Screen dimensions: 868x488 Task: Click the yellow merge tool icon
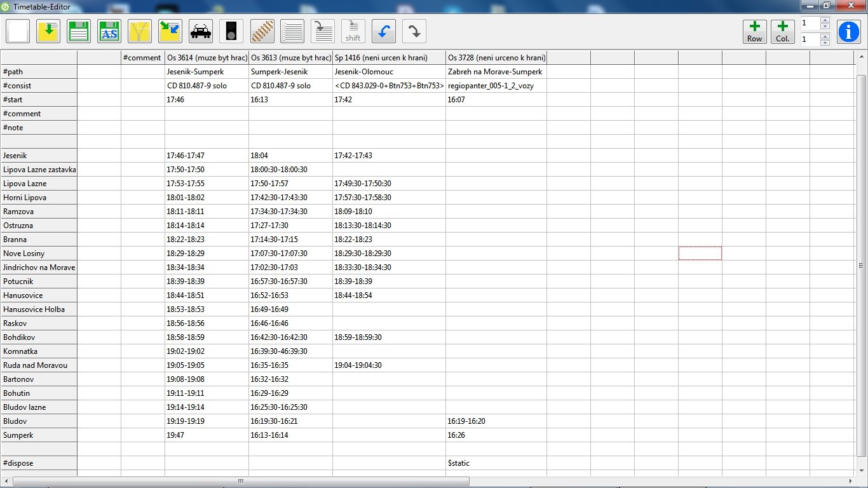(x=140, y=30)
